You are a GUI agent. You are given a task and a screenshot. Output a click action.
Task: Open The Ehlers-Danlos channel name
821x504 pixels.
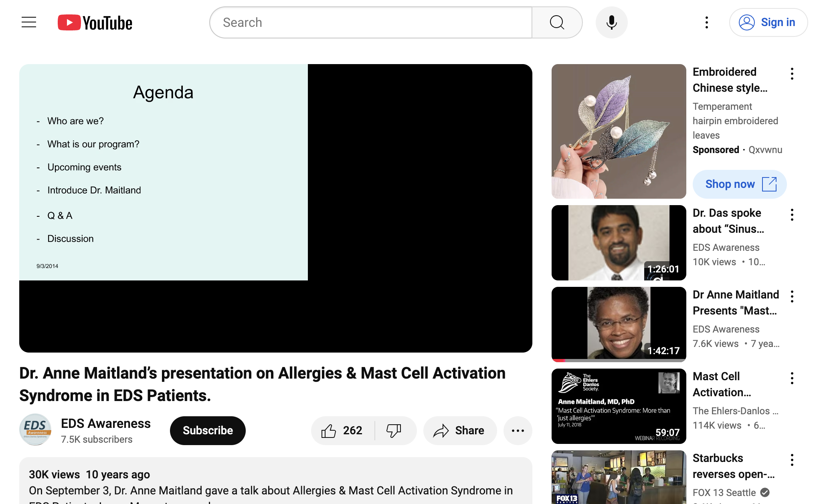pyautogui.click(x=735, y=411)
